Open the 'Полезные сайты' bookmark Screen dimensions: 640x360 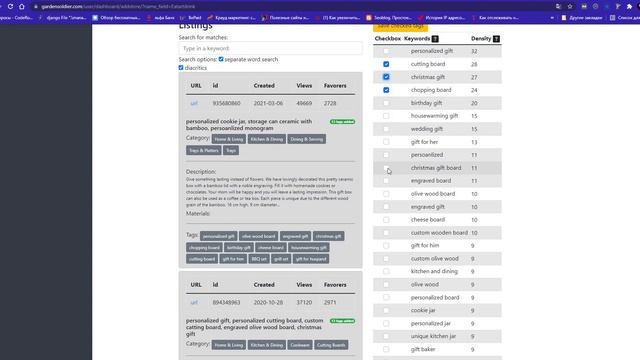(x=285, y=18)
